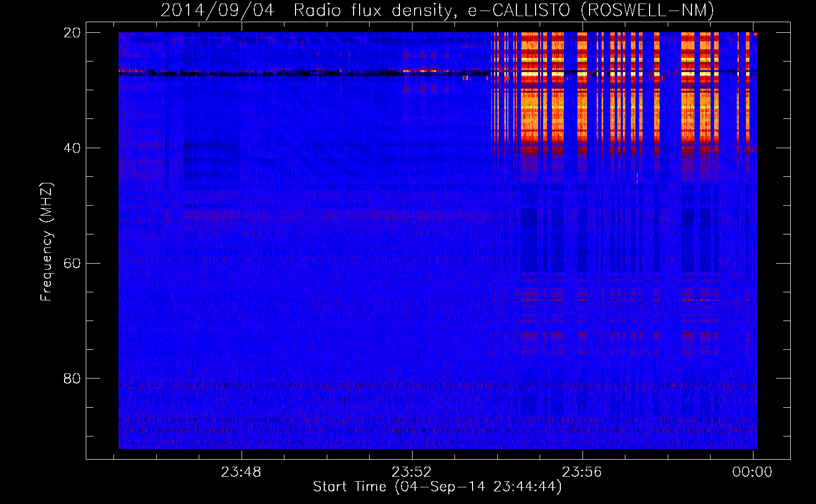Click the '00:00' time tick label
The width and height of the screenshot is (816, 504).
coord(752,472)
